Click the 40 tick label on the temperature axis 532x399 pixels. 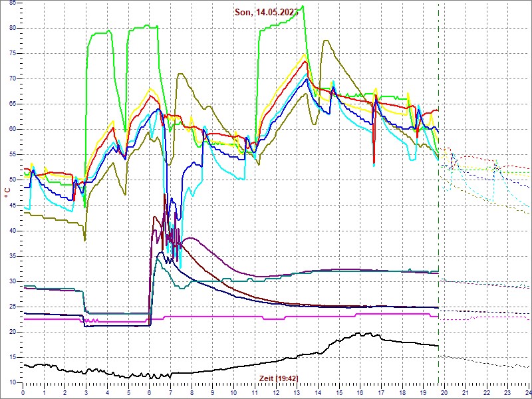13,231
